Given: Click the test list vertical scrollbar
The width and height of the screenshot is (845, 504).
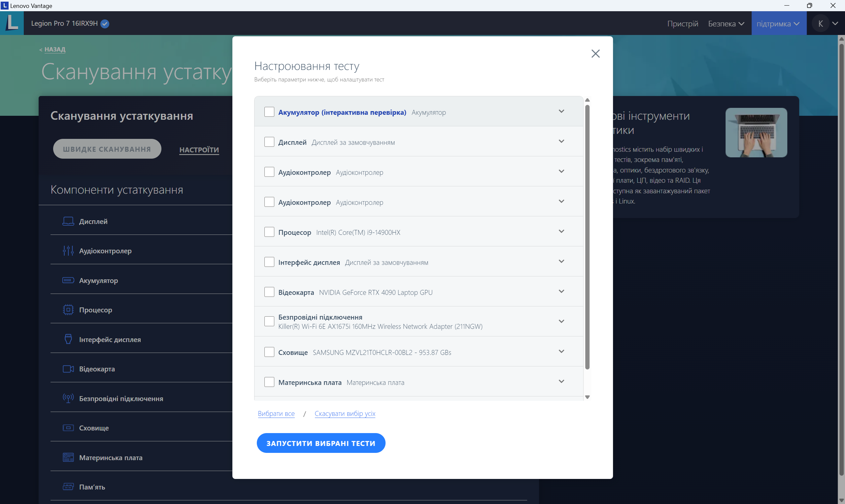Looking at the screenshot, I should (x=587, y=238).
